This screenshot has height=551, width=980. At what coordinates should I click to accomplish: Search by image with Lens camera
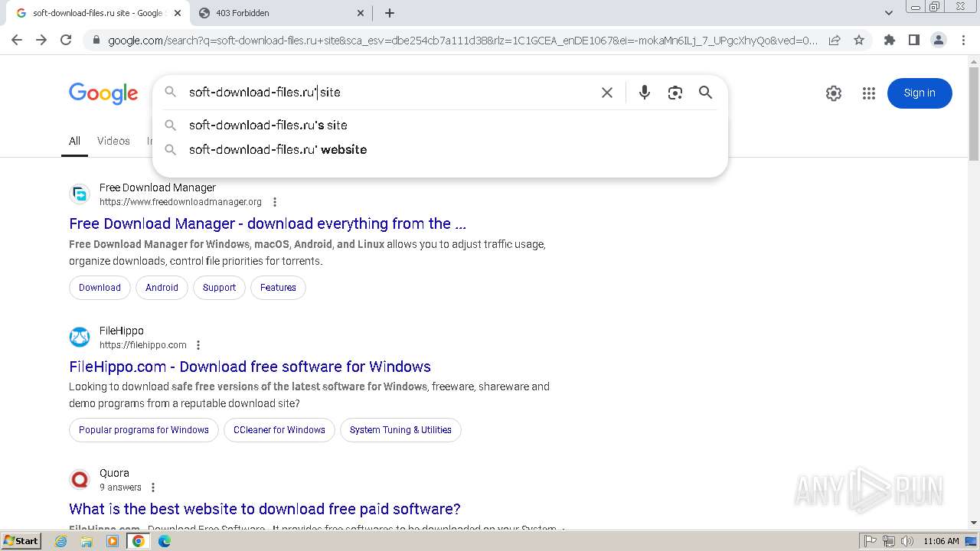pyautogui.click(x=675, y=93)
